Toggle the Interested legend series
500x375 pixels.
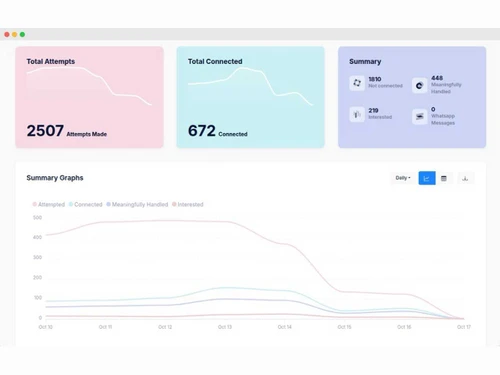click(x=188, y=204)
